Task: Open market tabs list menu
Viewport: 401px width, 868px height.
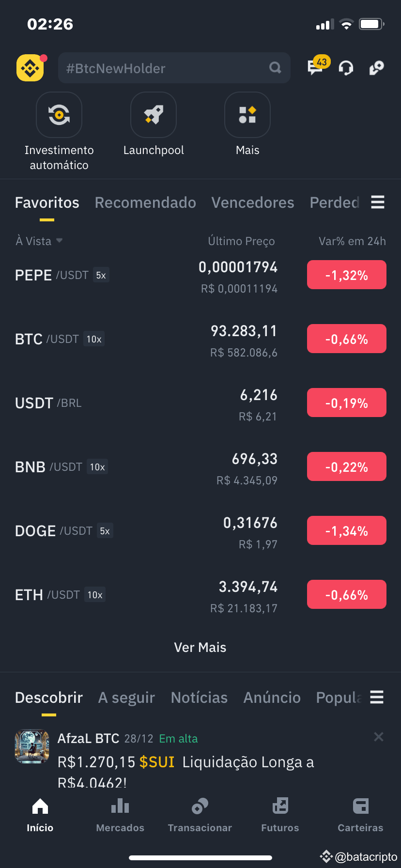Action: 378,202
